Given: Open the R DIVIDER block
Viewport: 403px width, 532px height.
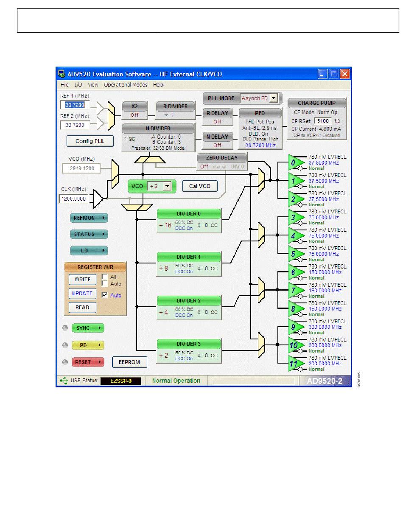Looking at the screenshot, I should pyautogui.click(x=176, y=110).
